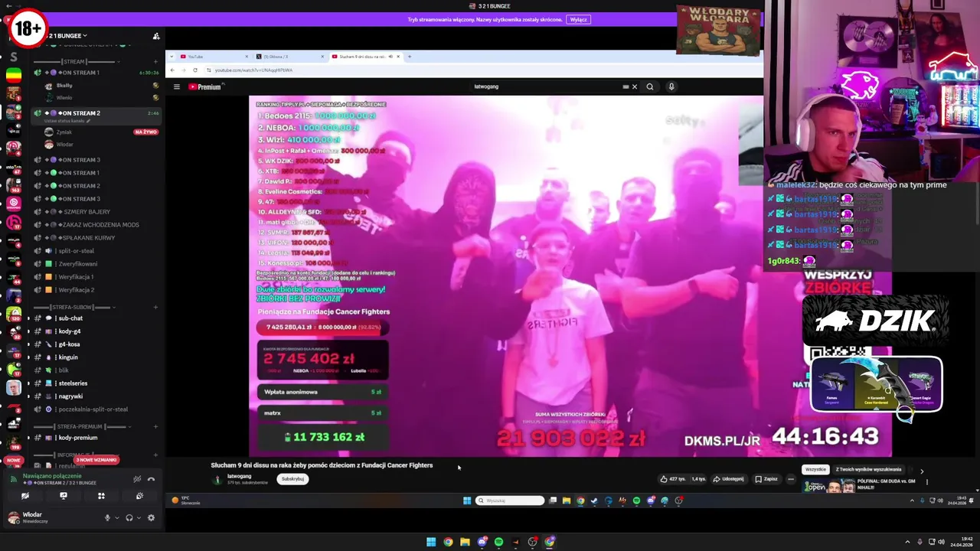Open user Skally in voice channel
This screenshot has height=551, width=980.
click(64, 86)
